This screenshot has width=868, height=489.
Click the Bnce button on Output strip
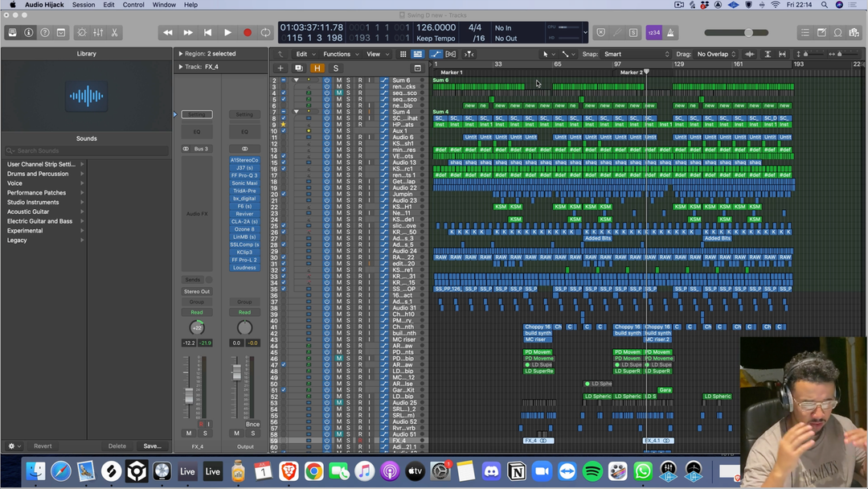(252, 424)
